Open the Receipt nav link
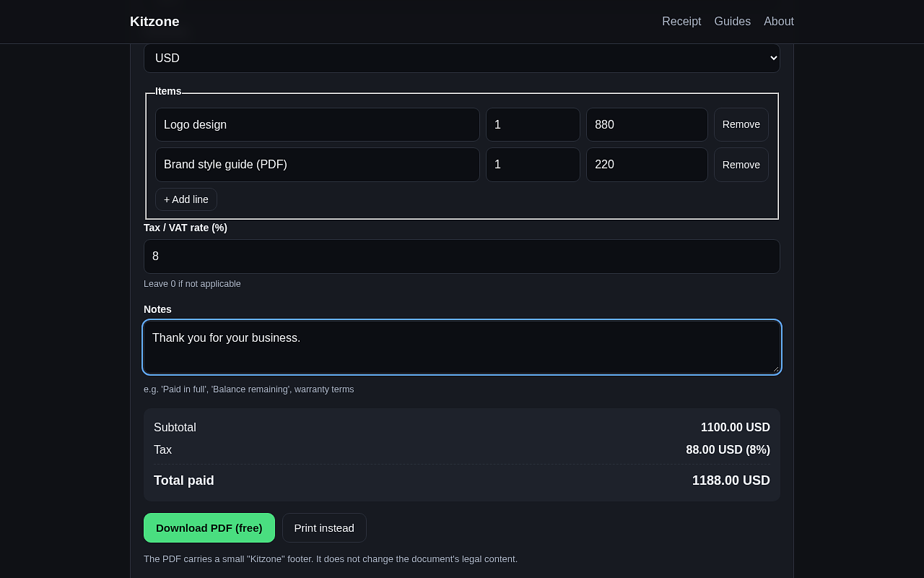Image resolution: width=924 pixels, height=578 pixels. click(x=681, y=22)
